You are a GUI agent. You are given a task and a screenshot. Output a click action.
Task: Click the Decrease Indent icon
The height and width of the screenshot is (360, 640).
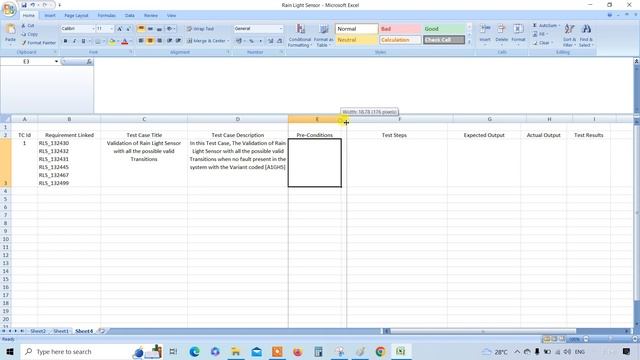169,41
